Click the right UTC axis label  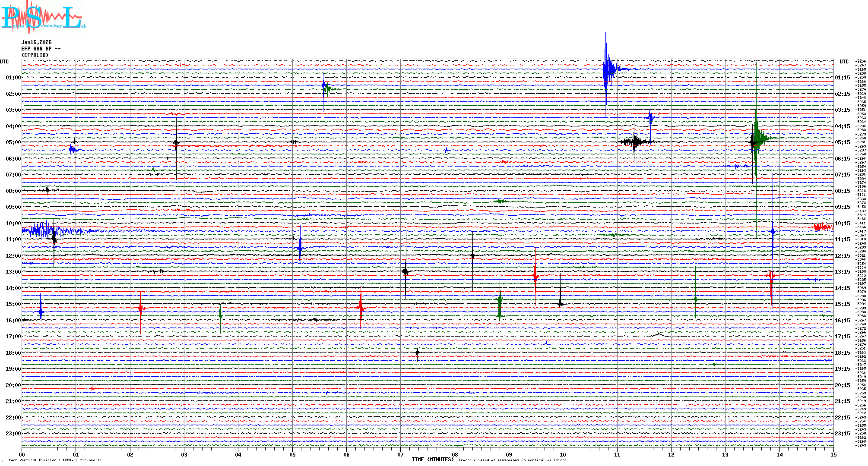click(844, 62)
